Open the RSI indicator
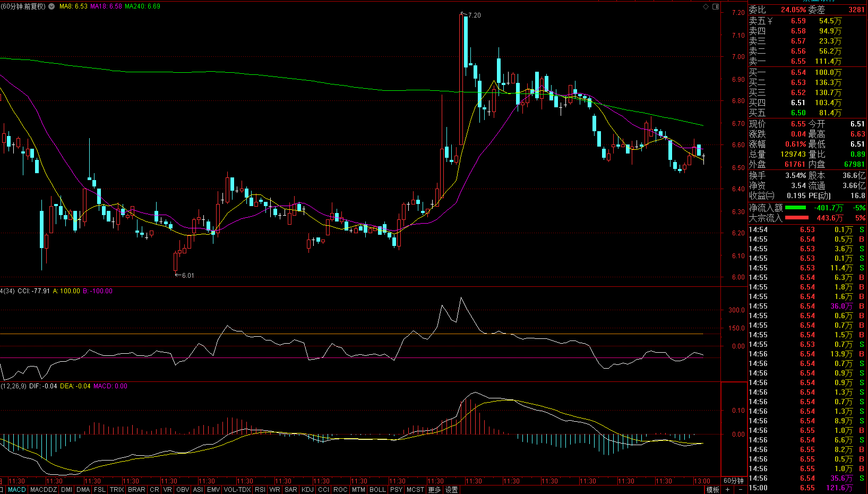 tap(260, 490)
